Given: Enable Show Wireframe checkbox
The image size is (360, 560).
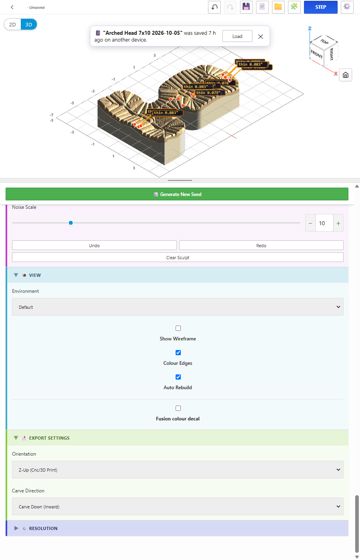Looking at the screenshot, I should tap(178, 328).
